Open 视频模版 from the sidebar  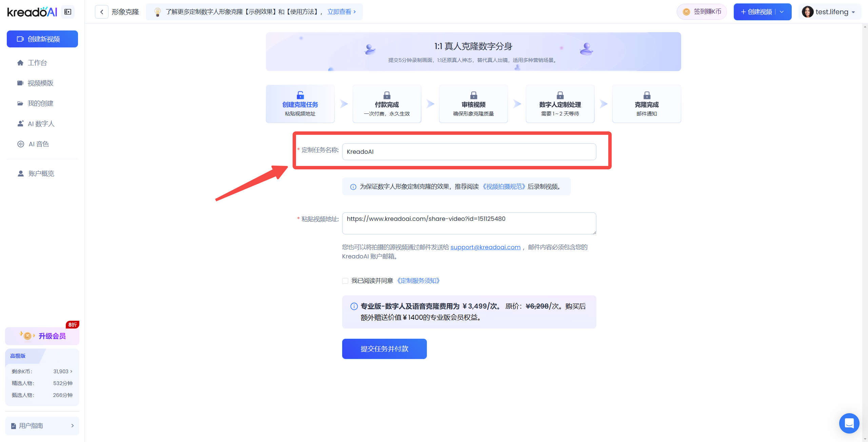point(40,83)
